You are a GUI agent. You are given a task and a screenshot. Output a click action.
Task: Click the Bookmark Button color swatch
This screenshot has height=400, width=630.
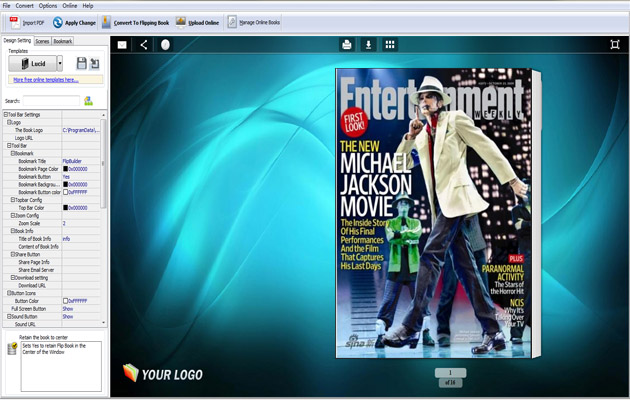(x=65, y=192)
